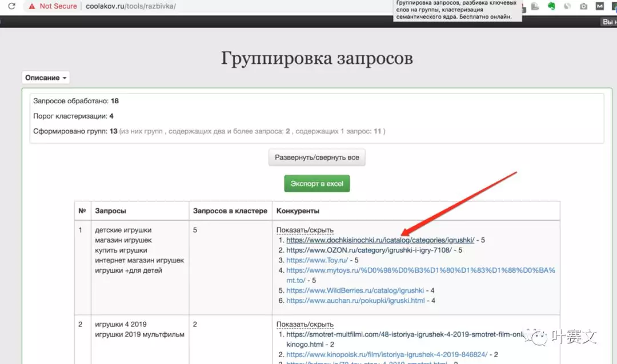617x364 pixels.
Task: Open the Evernote extension
Action: click(551, 6)
